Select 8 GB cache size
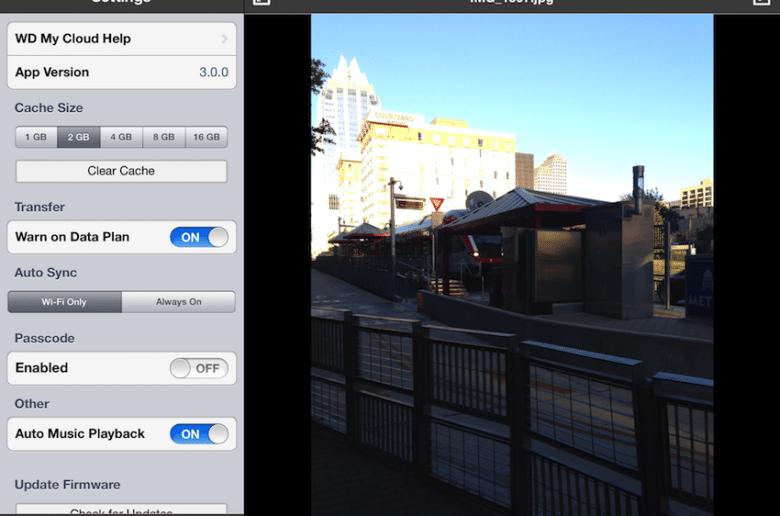 (164, 137)
